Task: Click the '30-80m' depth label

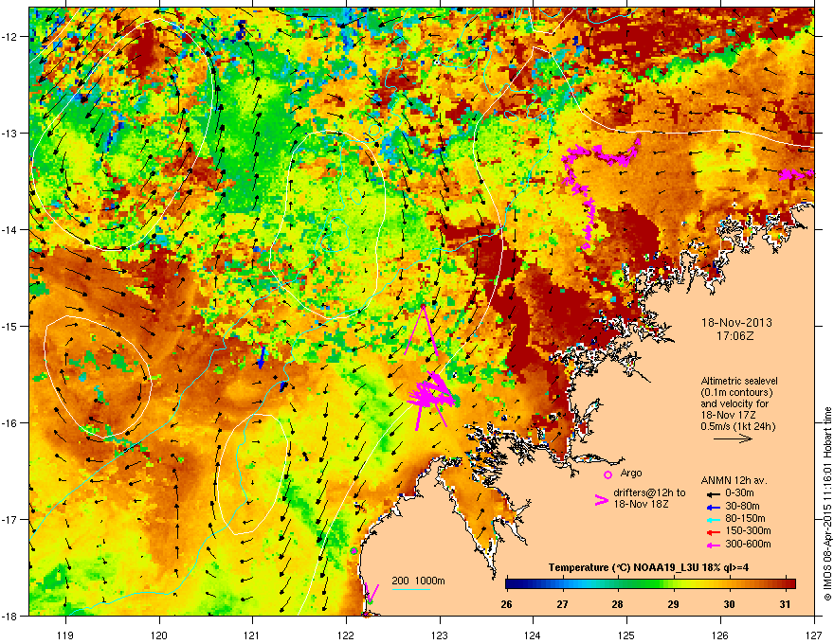Action: pyautogui.click(x=742, y=507)
